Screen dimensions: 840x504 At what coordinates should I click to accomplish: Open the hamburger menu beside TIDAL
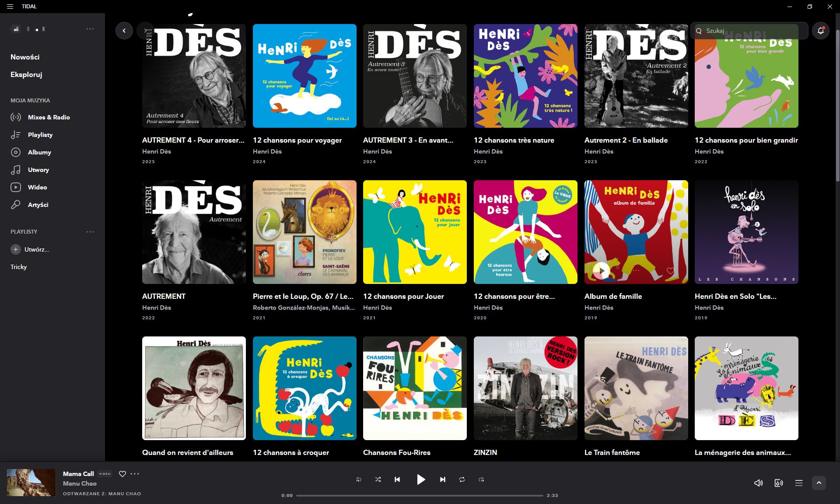(10, 7)
